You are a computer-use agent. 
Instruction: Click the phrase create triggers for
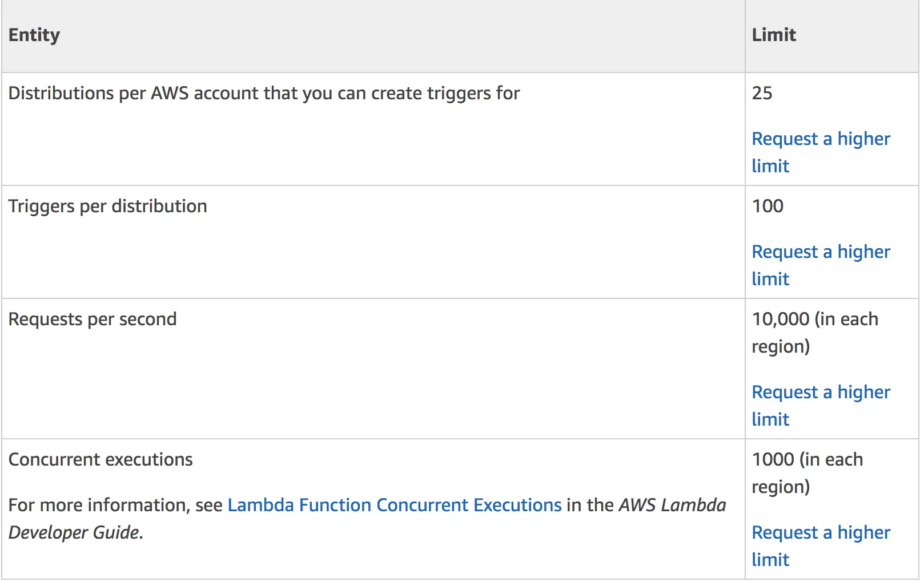point(445,94)
